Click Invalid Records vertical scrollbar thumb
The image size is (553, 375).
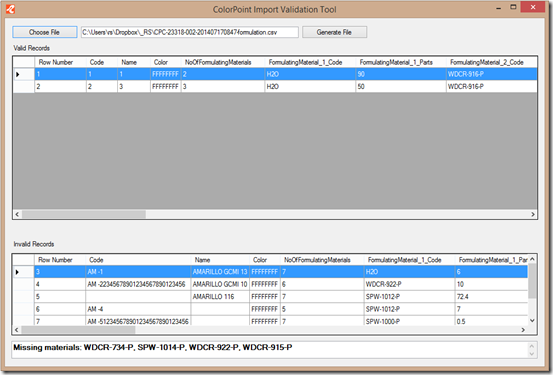(532, 281)
